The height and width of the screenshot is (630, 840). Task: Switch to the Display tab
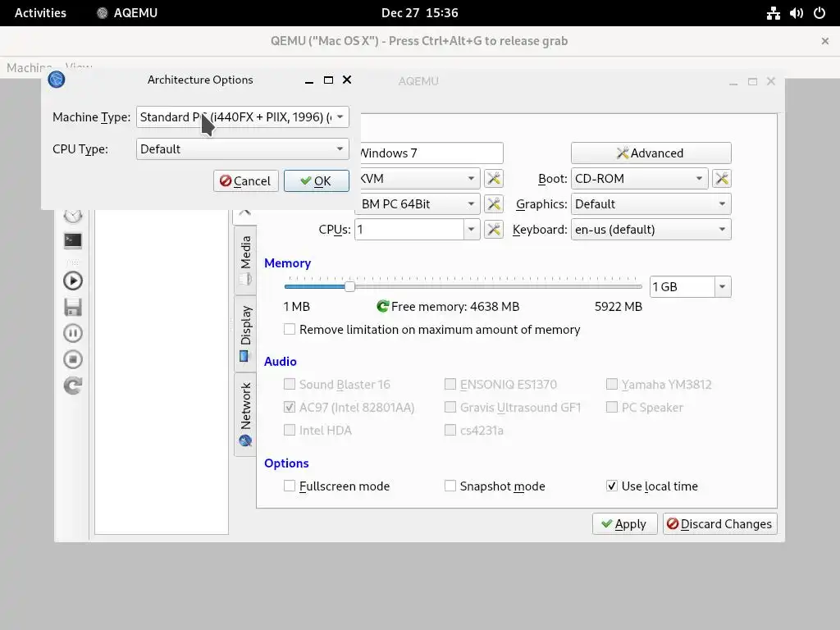pos(245,334)
